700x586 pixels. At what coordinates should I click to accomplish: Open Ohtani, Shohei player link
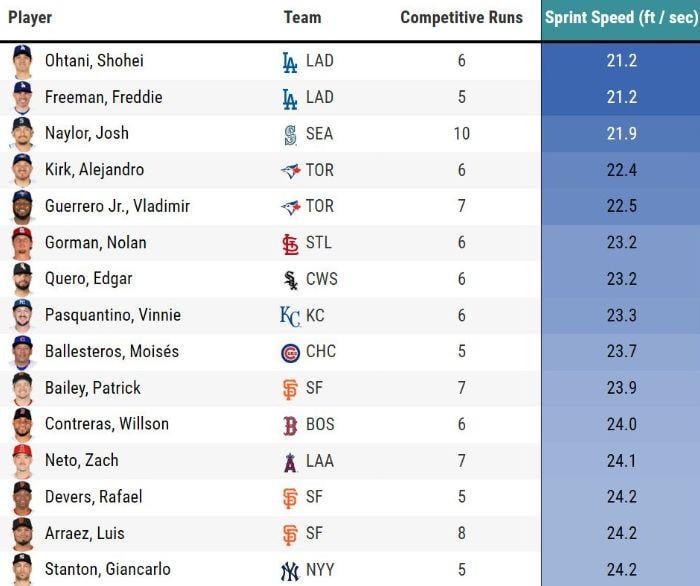[94, 61]
